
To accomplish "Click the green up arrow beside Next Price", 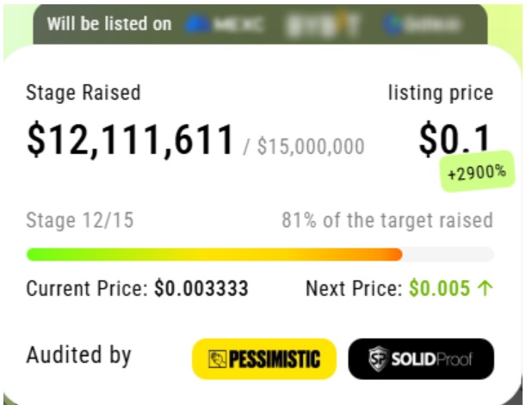I will [x=486, y=288].
